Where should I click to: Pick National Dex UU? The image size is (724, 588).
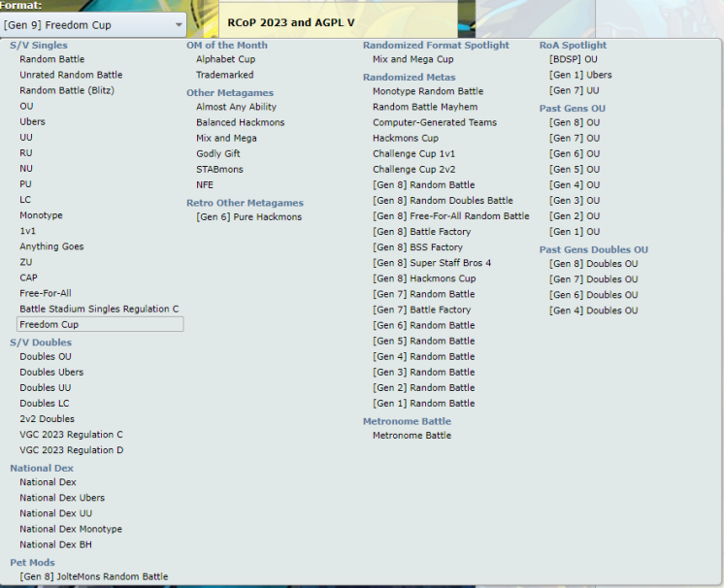pos(56,513)
